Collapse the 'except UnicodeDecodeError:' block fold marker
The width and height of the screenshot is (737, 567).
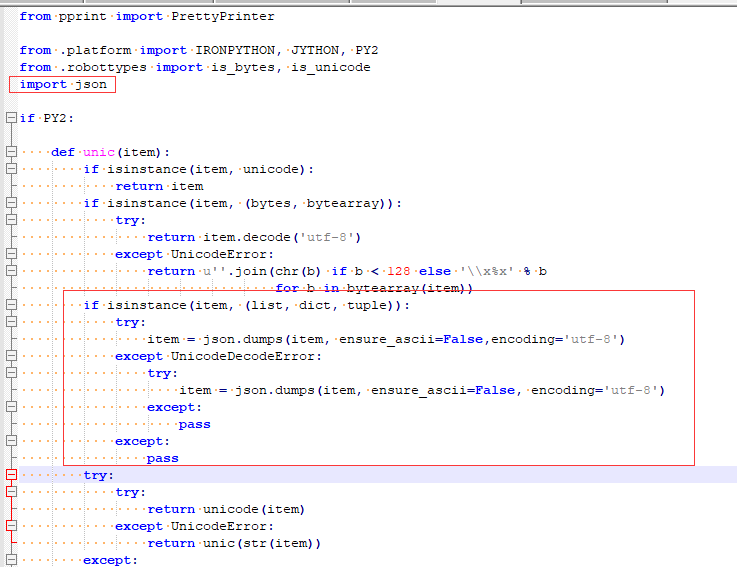11,356
